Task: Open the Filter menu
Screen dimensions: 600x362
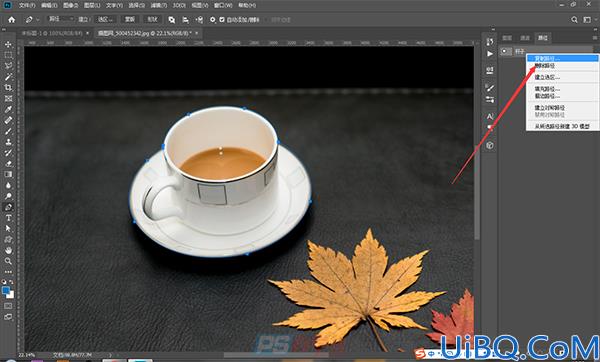Action: point(158,5)
